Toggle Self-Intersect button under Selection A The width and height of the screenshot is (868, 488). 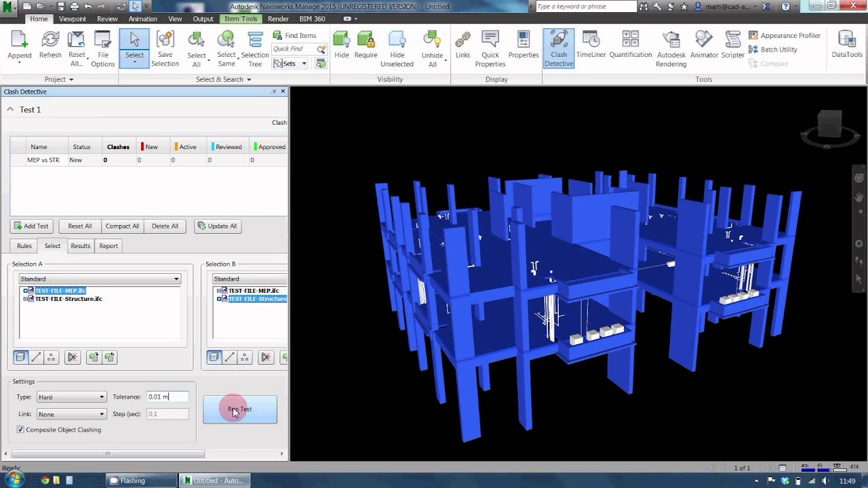[x=73, y=357]
